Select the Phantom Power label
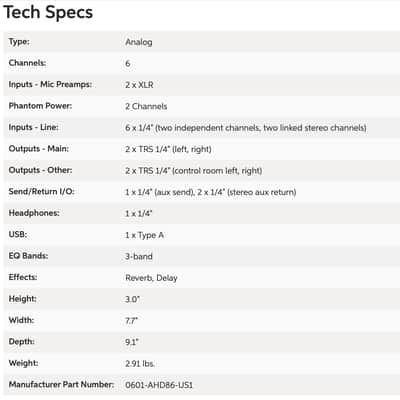 coord(40,106)
